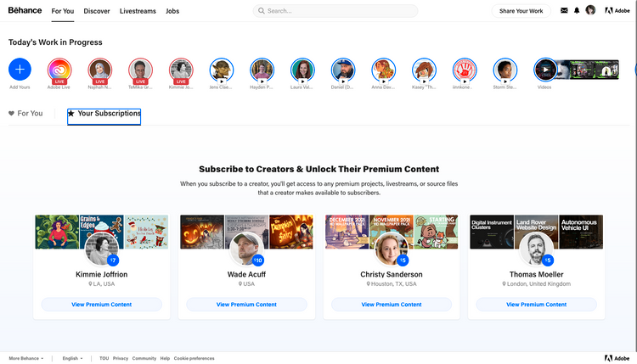Click Share Your Work button
This screenshot has width=637, height=364.
(x=521, y=11)
